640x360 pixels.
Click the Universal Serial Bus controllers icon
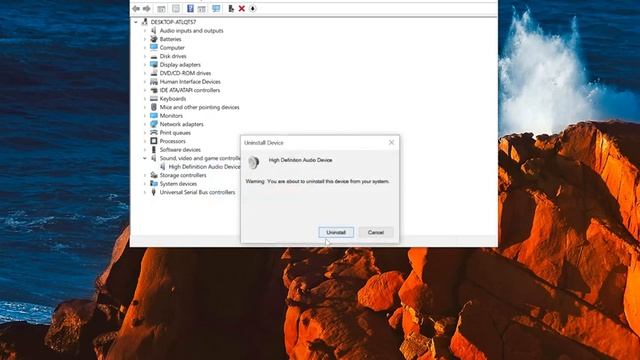[x=154, y=192]
